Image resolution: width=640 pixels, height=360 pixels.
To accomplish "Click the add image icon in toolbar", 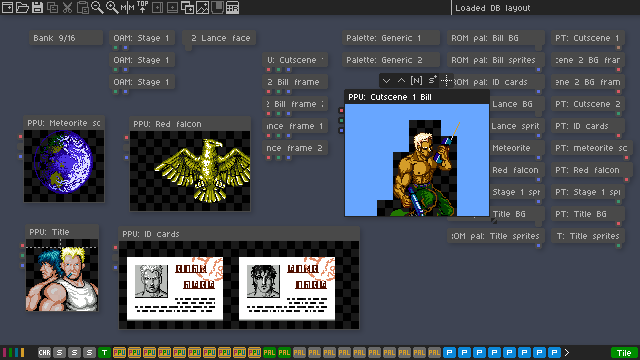I will coord(202,7).
